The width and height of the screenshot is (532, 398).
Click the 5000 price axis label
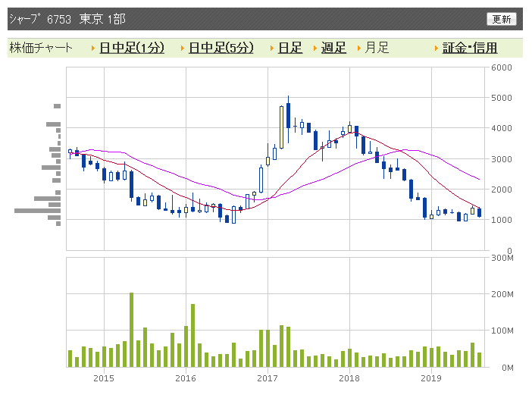[x=502, y=98]
